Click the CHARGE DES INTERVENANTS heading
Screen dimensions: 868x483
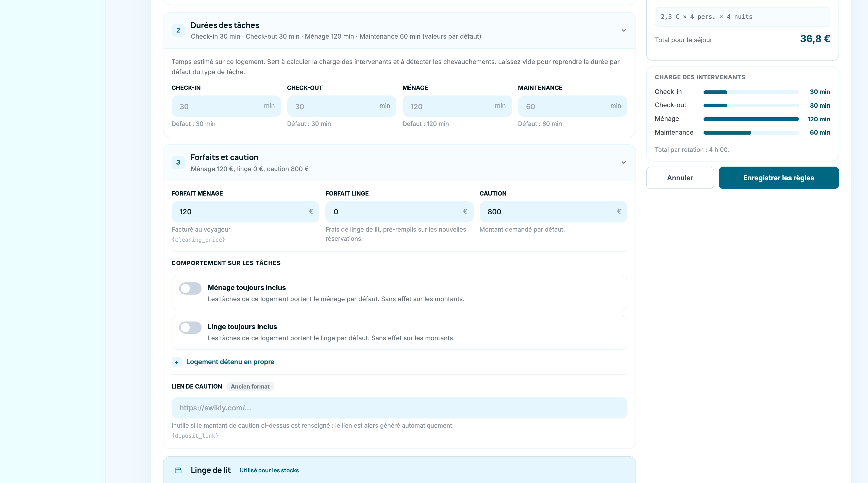tap(700, 77)
